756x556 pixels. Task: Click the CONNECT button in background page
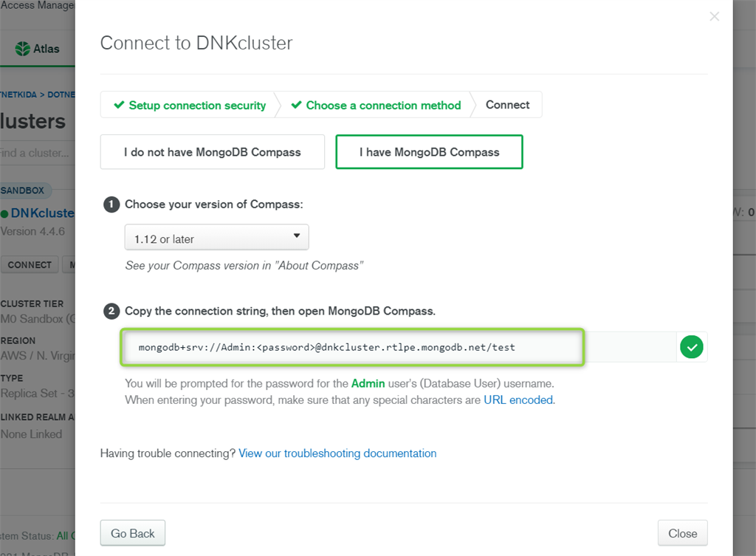30,265
